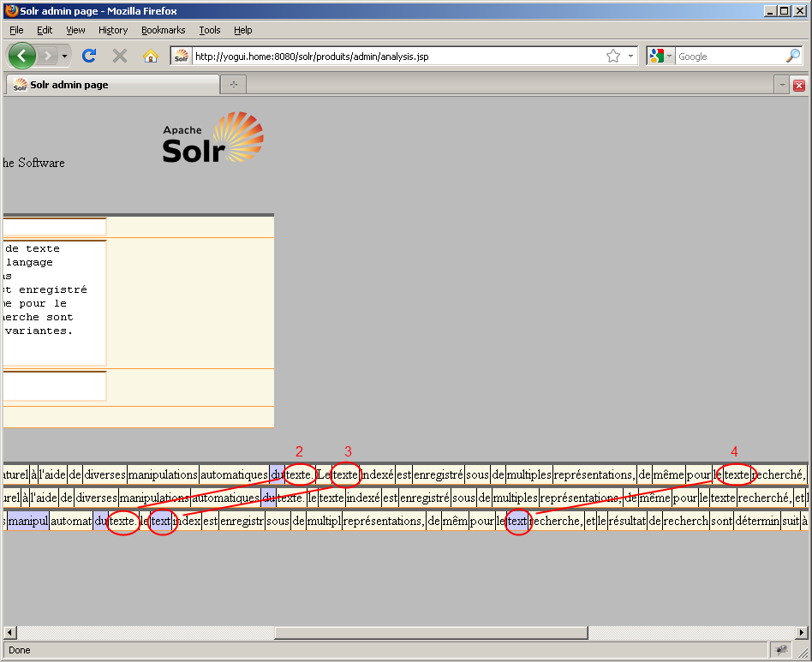The height and width of the screenshot is (662, 812).
Task: Click the URL address field
Action: pos(394,56)
